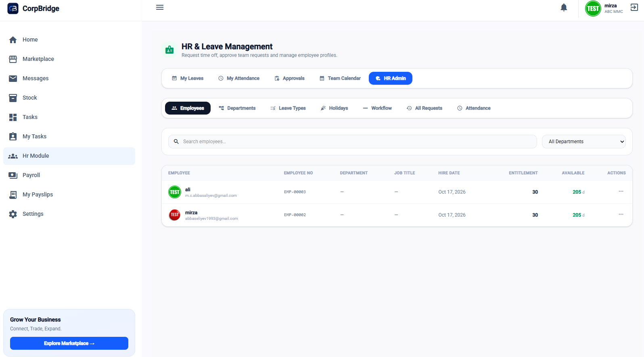Click the Marketplace storefront icon
The height and width of the screenshot is (357, 644).
coord(13,59)
